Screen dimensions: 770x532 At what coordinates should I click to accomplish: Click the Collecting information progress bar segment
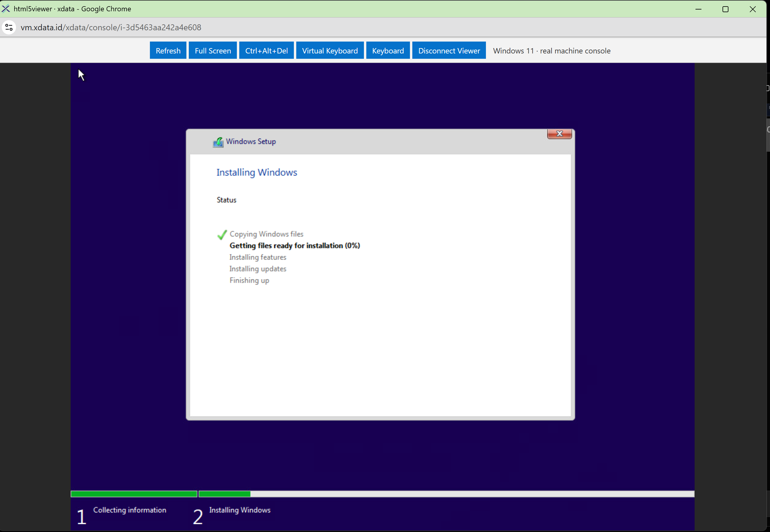click(x=134, y=494)
